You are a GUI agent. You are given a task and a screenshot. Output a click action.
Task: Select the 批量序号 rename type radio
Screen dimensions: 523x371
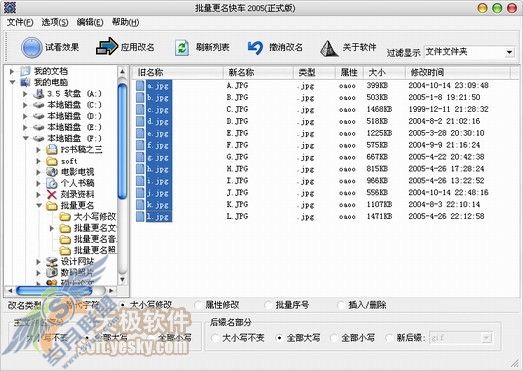coord(269,305)
